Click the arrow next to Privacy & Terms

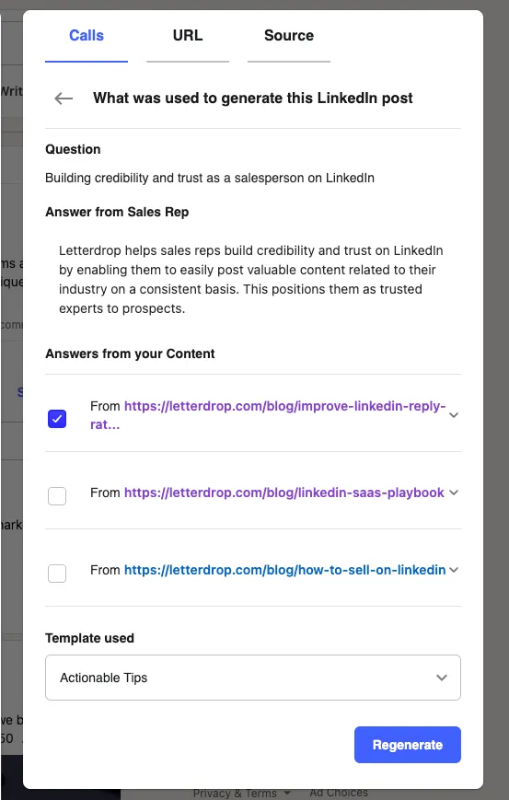point(287,793)
